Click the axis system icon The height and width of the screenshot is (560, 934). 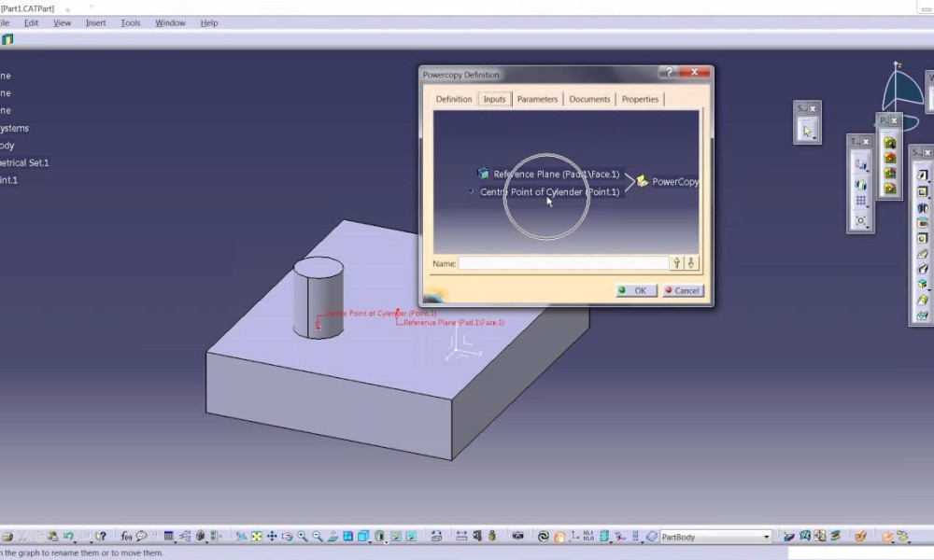tap(574, 536)
